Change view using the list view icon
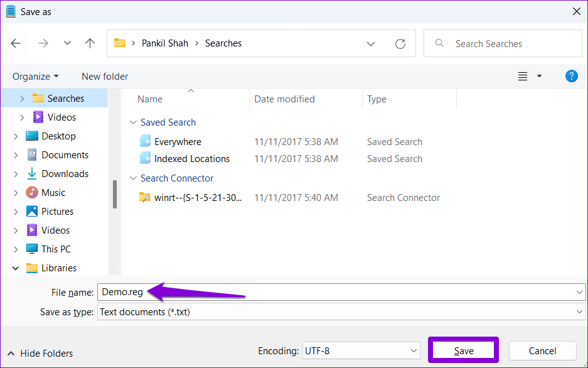 523,76
